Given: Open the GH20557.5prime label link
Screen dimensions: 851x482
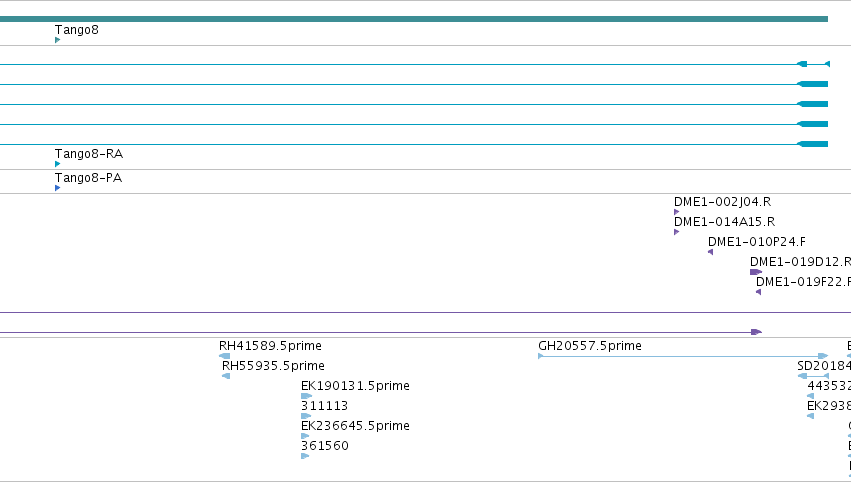Looking at the screenshot, I should (x=590, y=346).
